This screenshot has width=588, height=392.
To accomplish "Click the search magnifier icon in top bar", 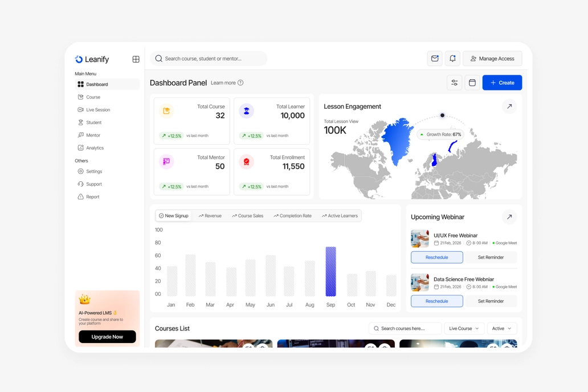I will (x=158, y=59).
